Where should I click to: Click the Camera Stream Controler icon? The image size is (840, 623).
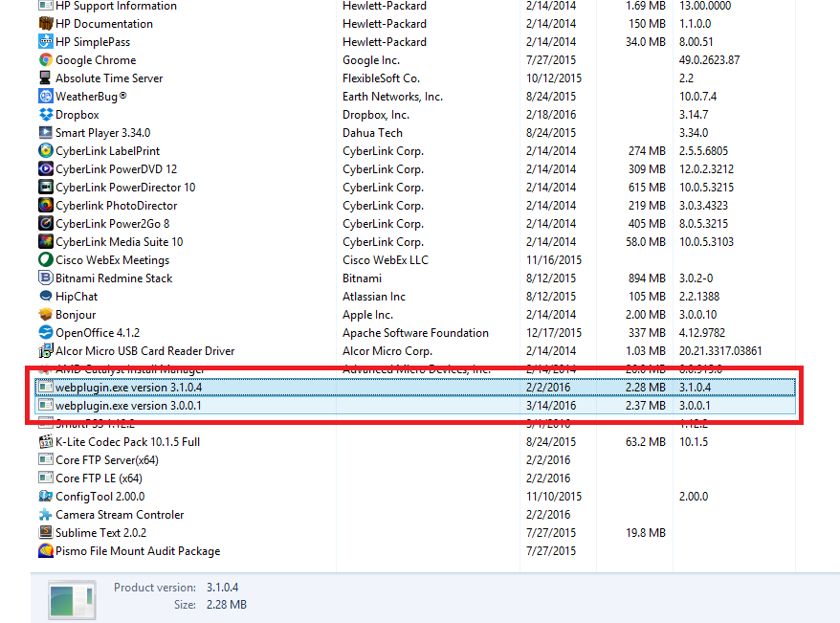tap(46, 515)
